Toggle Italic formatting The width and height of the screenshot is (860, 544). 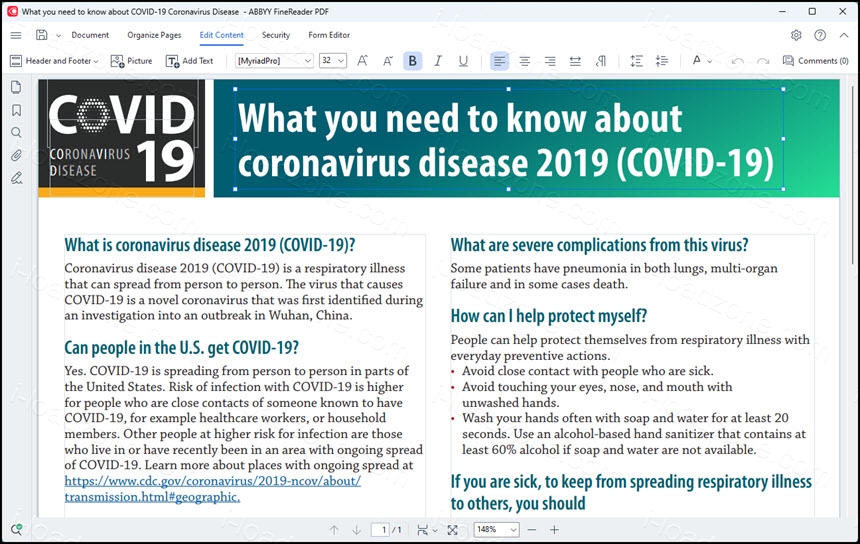(438, 61)
